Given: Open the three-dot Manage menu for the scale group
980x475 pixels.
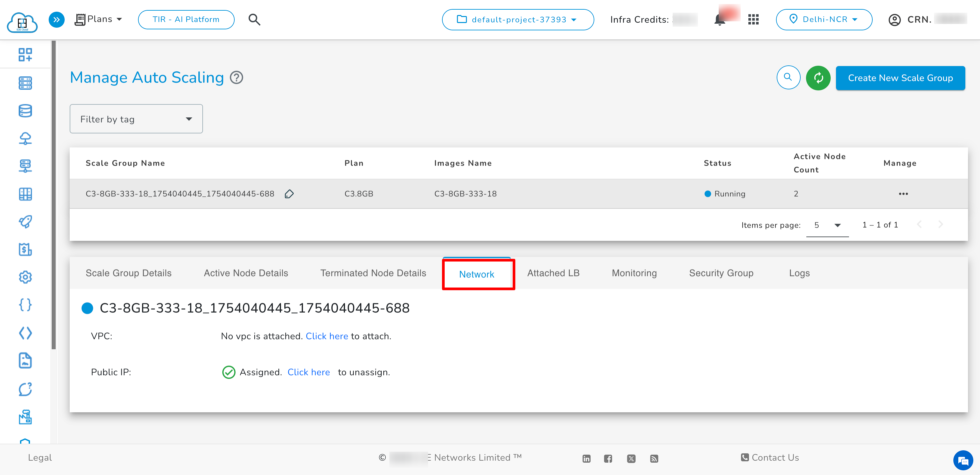Looking at the screenshot, I should click(x=904, y=194).
